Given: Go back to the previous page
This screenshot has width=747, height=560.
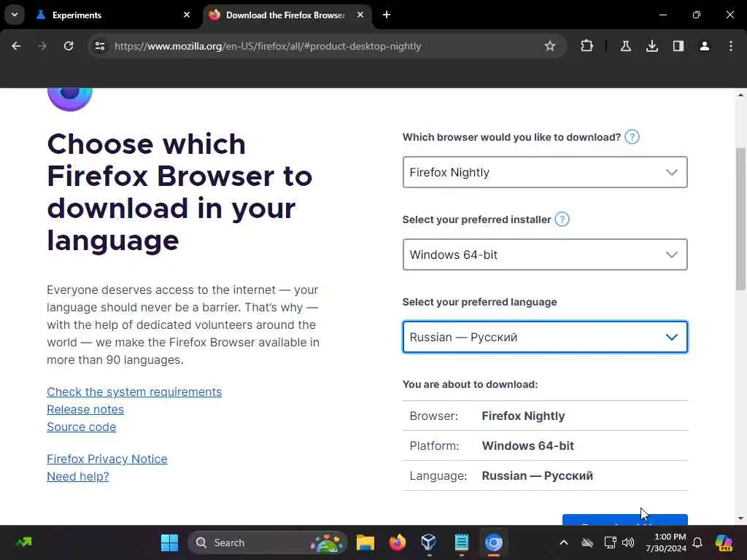Looking at the screenshot, I should coord(16,46).
